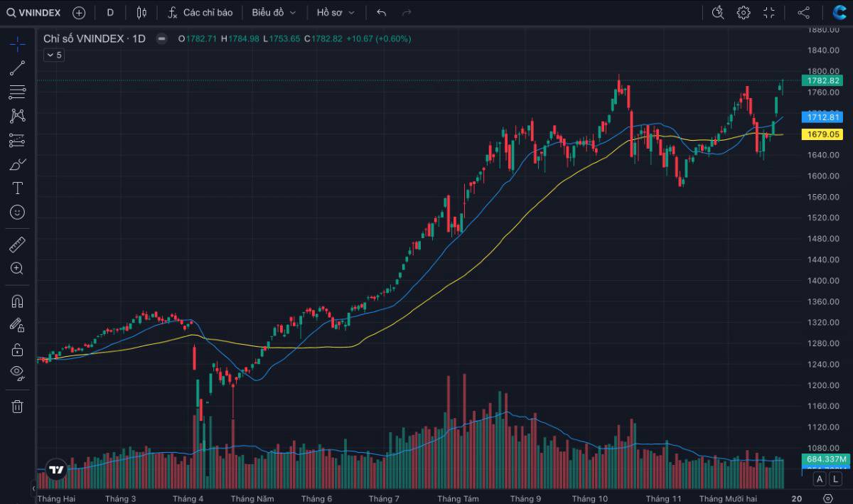Click the blue 1712.81 moving average label

click(824, 117)
